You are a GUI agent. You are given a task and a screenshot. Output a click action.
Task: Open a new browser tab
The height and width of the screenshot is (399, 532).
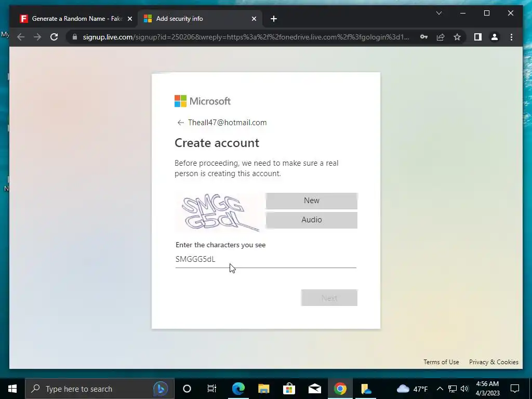[x=273, y=19]
